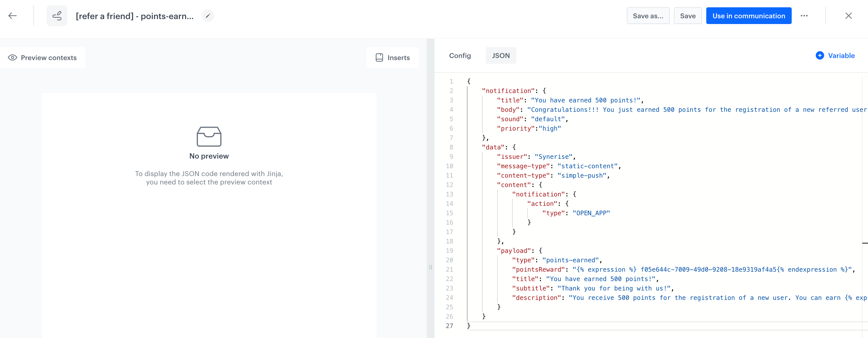The width and height of the screenshot is (868, 338).
Task: Select the JSON tab
Action: (x=501, y=55)
